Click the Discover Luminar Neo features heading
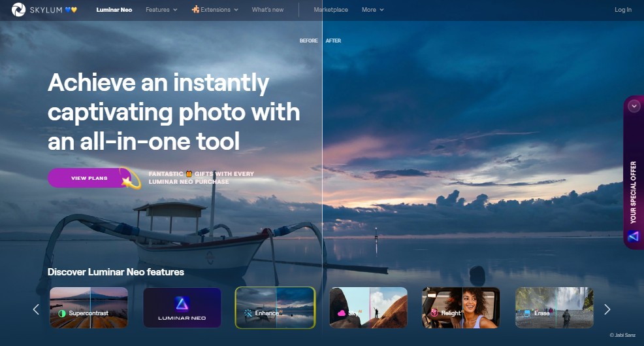This screenshot has width=644, height=346. click(x=116, y=272)
